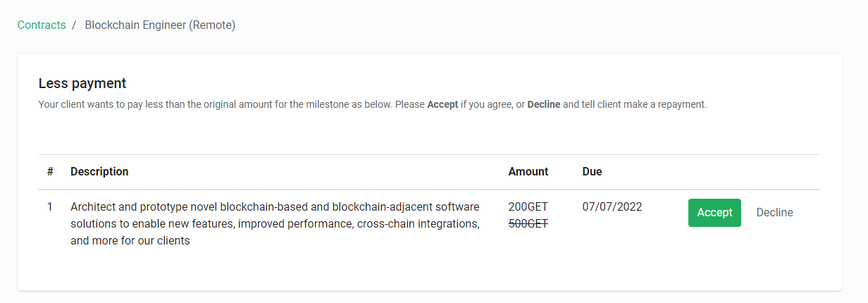This screenshot has height=303, width=868.
Task: Click the client payment explanation paragraph
Action: coord(373,104)
